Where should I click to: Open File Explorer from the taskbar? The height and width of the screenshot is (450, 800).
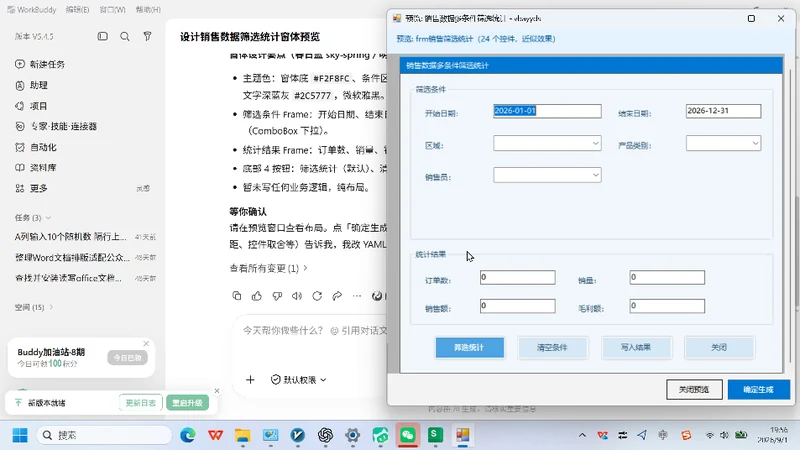243,435
